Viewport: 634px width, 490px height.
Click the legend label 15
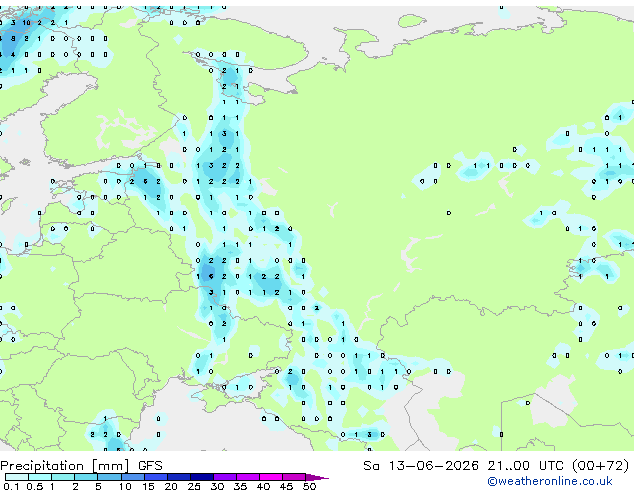point(148,486)
